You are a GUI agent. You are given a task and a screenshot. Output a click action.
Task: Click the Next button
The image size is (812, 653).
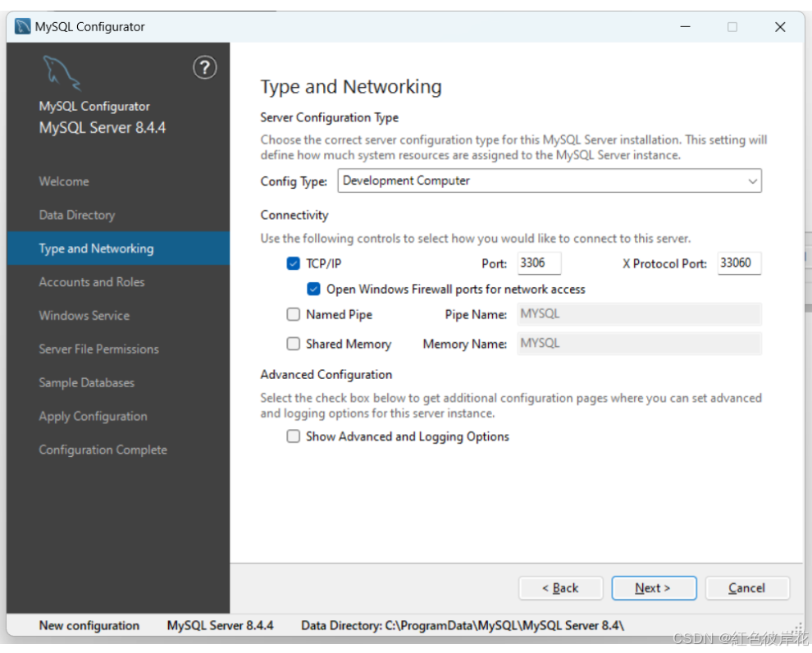(x=654, y=588)
